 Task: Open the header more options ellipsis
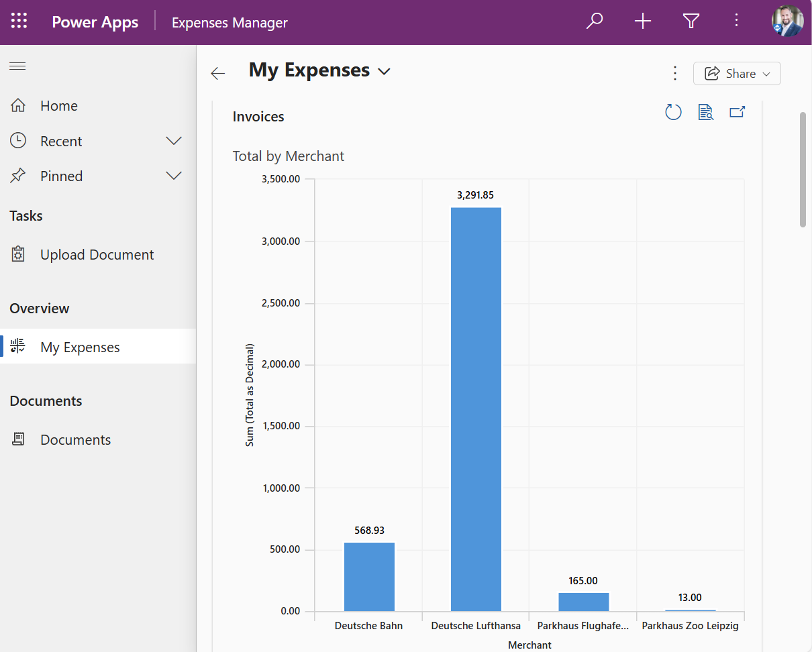pos(736,21)
